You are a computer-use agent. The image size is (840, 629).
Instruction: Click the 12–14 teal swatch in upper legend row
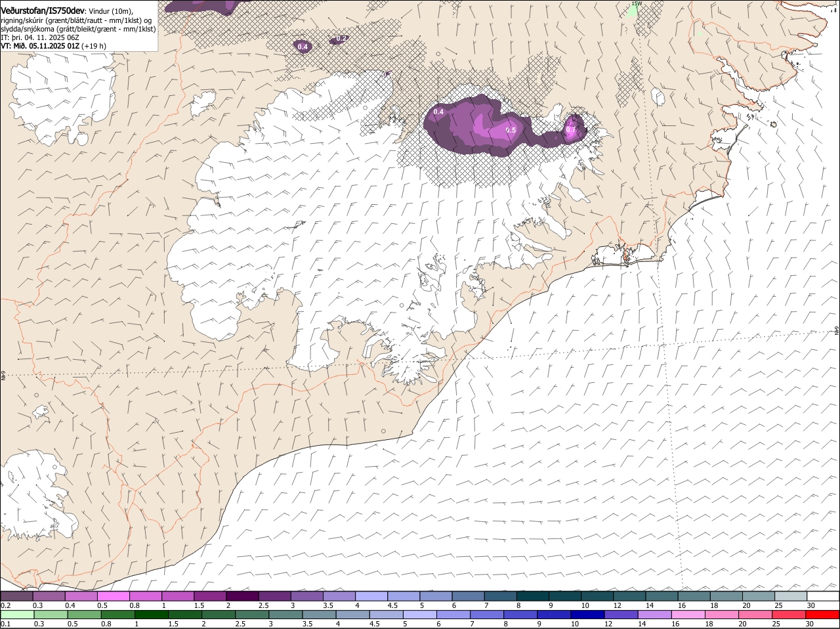tap(629, 596)
